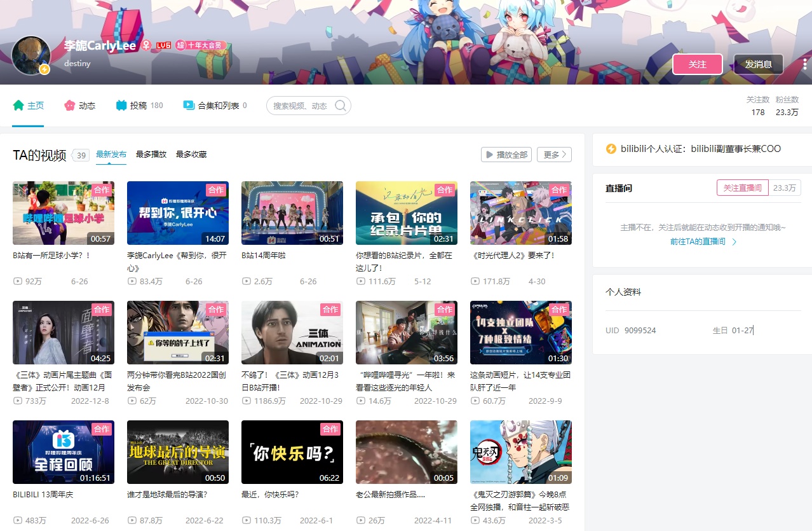Switch to the 动态 tab
Image resolution: width=812 pixels, height=531 pixels.
point(80,106)
